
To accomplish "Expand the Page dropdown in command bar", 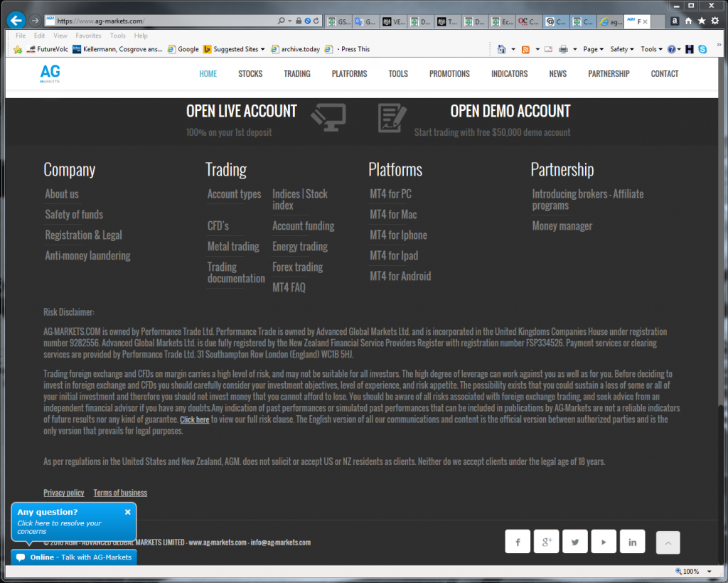I will tap(593, 49).
